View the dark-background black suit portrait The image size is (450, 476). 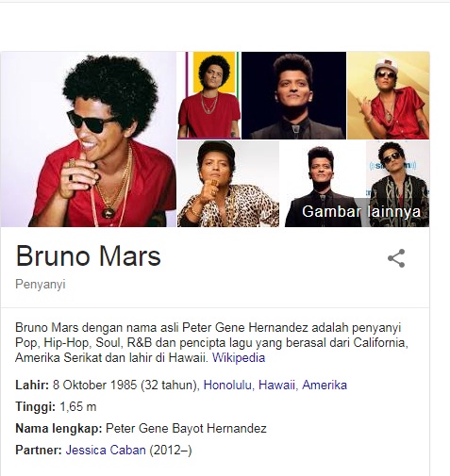tap(293, 95)
